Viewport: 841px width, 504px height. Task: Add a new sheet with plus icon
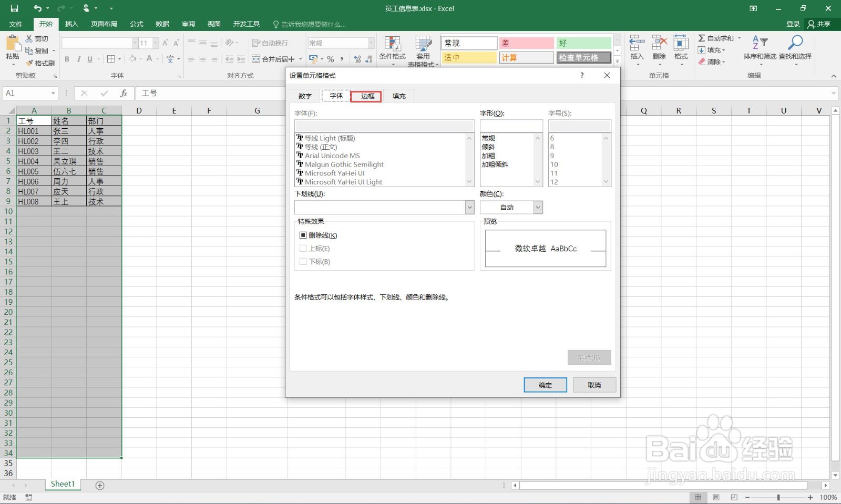[100, 486]
